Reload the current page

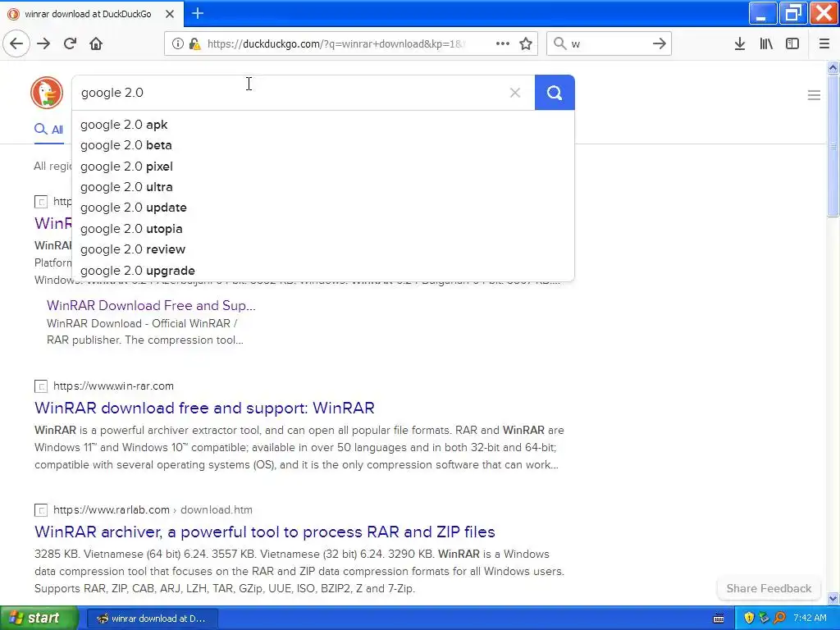click(x=70, y=43)
